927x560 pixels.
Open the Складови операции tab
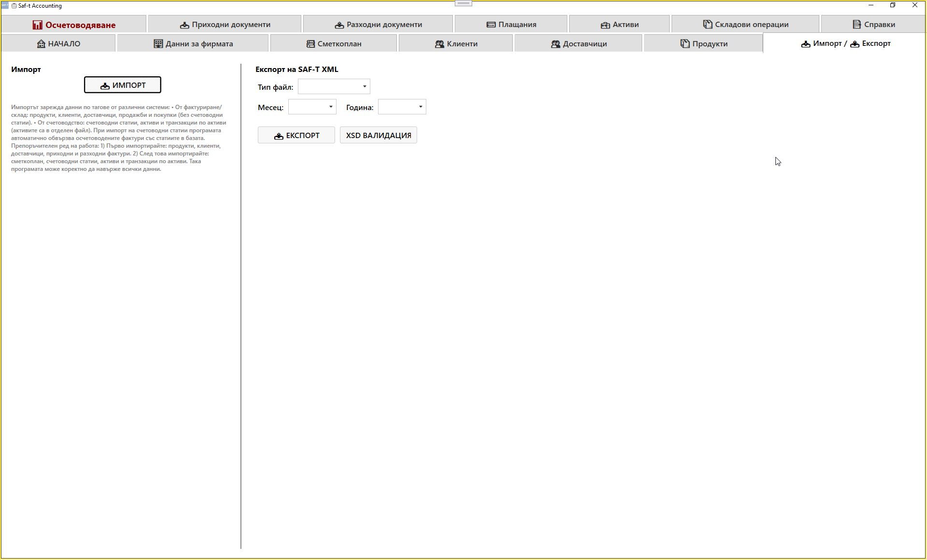pos(745,24)
